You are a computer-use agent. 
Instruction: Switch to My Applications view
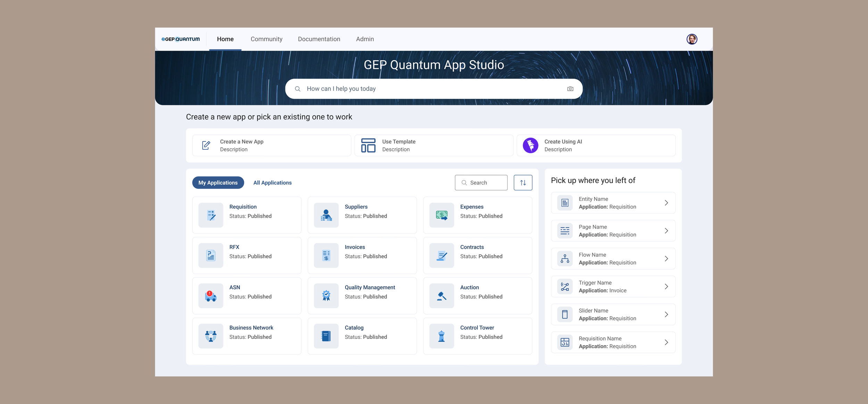tap(218, 183)
